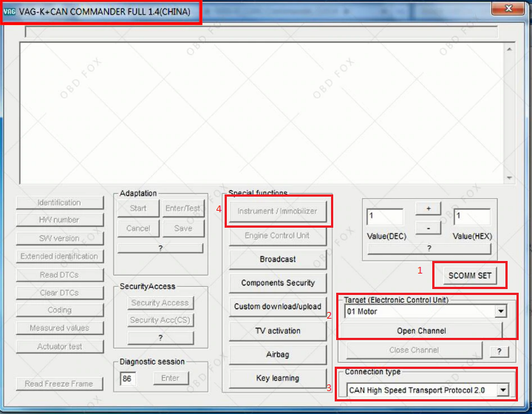The height and width of the screenshot is (414, 532).
Task: Click the log scrollbar down arrow
Action: [509, 177]
